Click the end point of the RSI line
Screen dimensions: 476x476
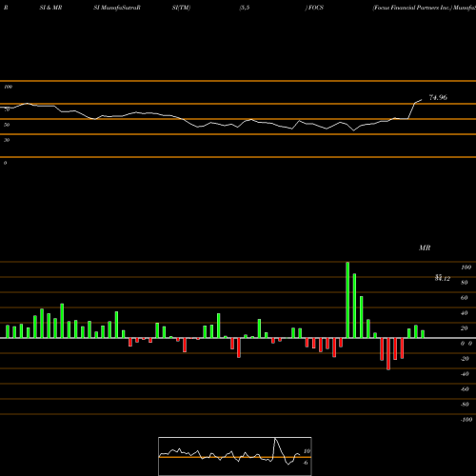point(422,100)
